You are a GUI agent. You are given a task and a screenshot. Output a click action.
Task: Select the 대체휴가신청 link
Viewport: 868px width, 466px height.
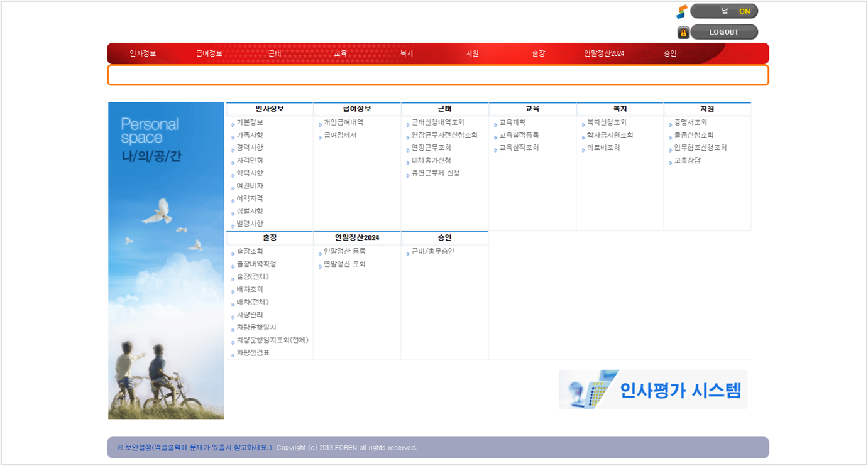click(431, 161)
